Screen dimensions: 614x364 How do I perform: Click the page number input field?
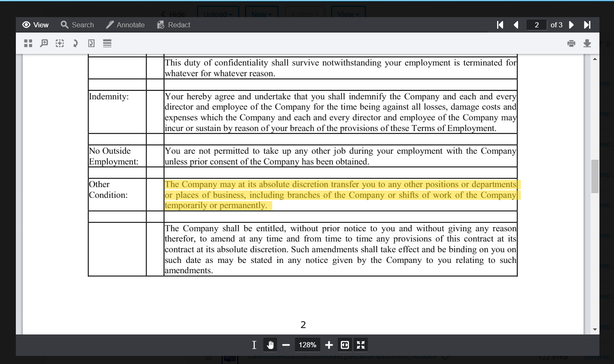pos(537,25)
